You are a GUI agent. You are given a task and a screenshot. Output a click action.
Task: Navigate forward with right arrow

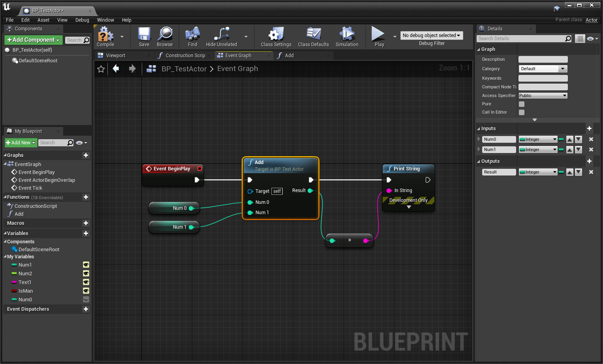[x=132, y=69]
